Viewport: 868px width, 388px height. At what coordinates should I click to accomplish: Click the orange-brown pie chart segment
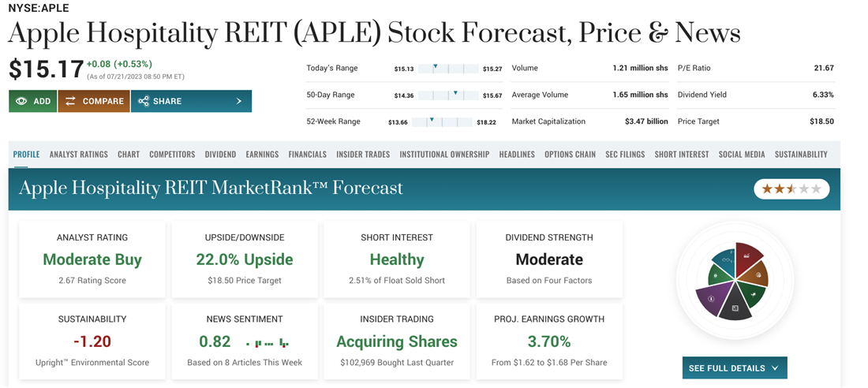click(757, 275)
